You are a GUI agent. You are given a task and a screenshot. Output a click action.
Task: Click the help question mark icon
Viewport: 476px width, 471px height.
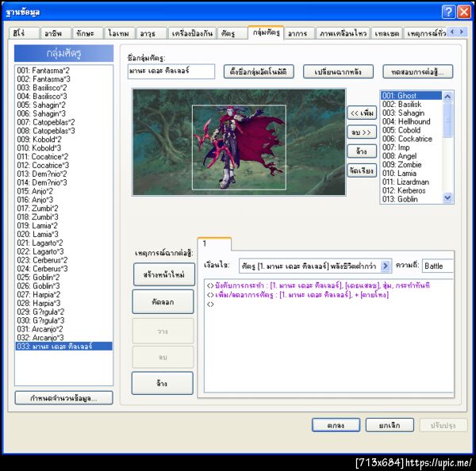(x=448, y=12)
